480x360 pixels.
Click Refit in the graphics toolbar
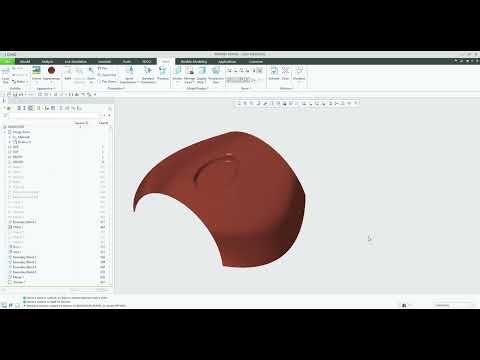239,104
